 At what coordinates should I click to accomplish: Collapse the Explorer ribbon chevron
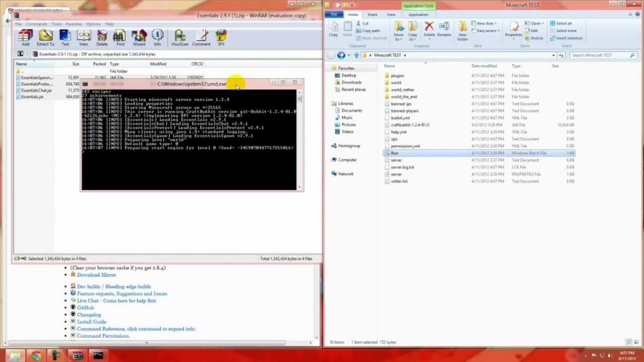630,15
